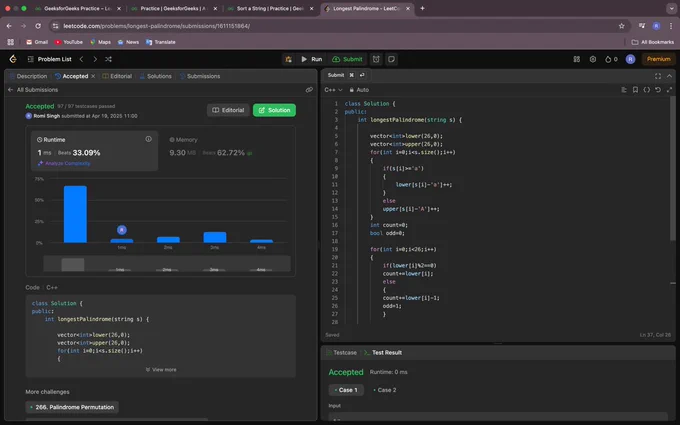Screen dimensions: 680x425
Task: Switch to the Test Result tab
Action: click(382, 353)
